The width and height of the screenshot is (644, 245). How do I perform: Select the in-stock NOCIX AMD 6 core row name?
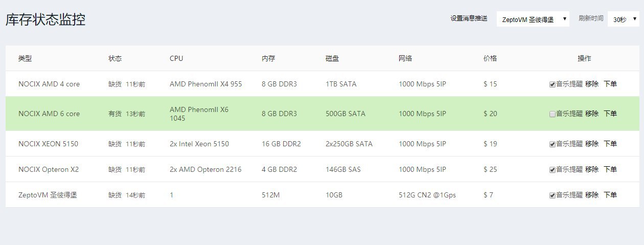(x=49, y=114)
